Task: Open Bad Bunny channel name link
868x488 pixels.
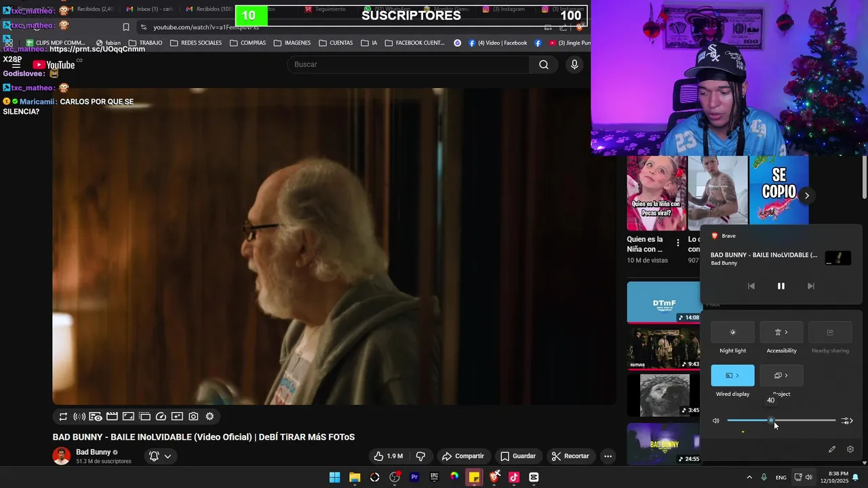Action: point(93,452)
